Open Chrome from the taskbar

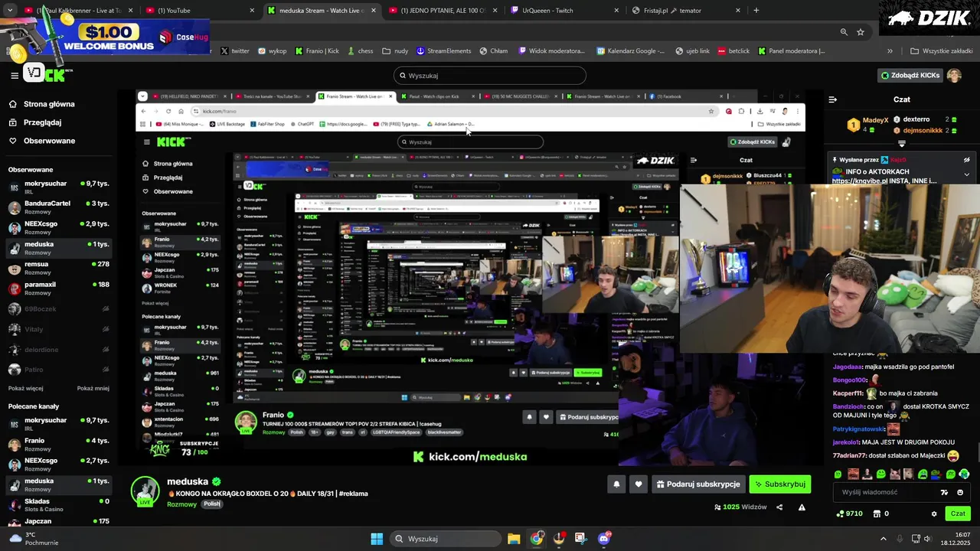coord(537,539)
